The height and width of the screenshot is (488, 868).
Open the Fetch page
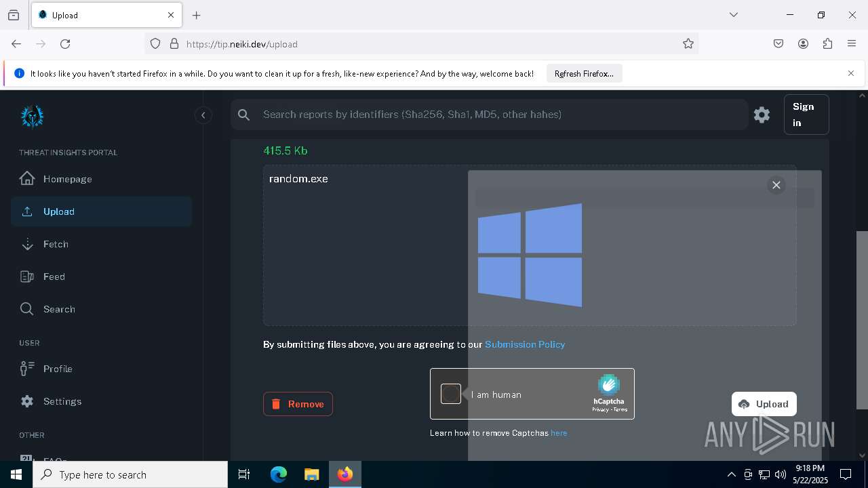pyautogui.click(x=101, y=244)
